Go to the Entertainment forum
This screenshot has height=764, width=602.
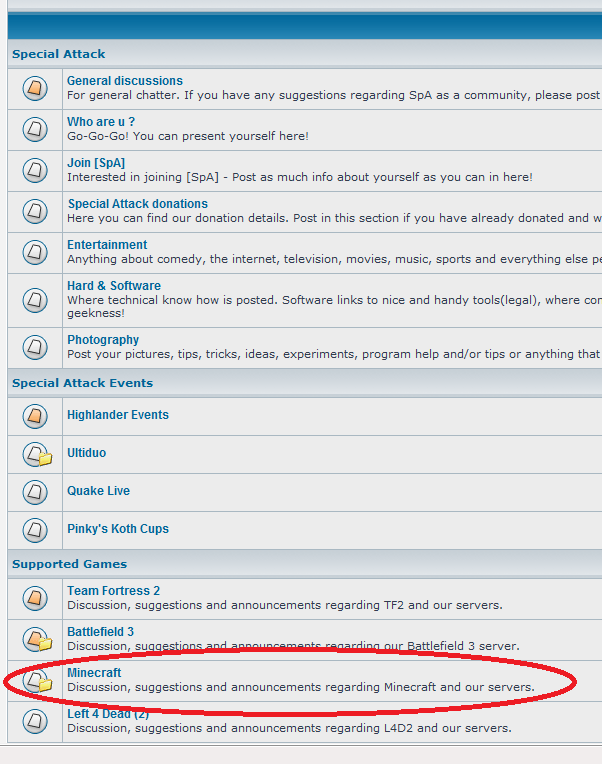(x=107, y=245)
